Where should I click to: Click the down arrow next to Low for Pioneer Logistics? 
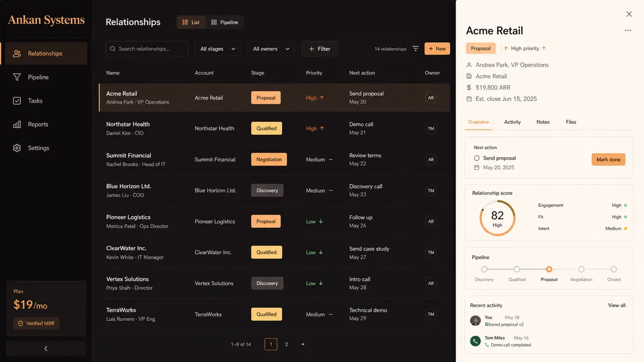[321, 221]
